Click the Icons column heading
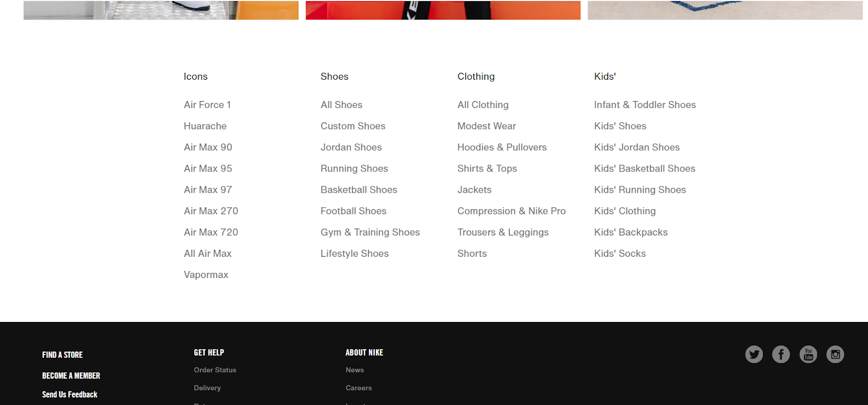 click(x=195, y=77)
